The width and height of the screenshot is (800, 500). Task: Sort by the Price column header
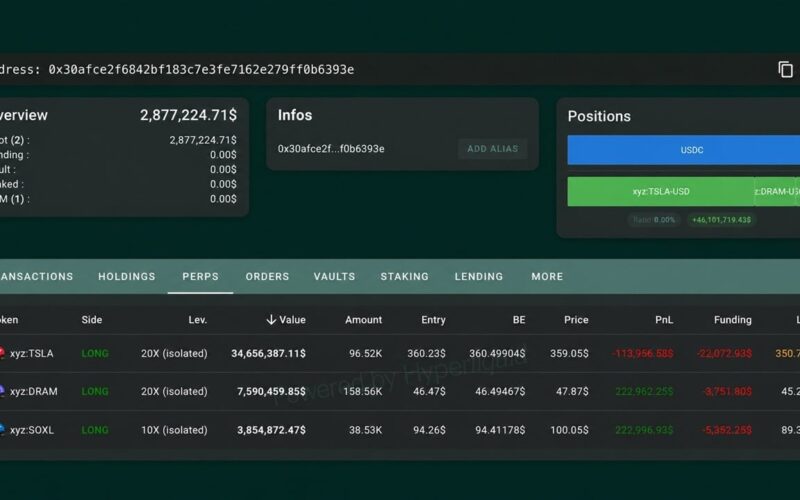576,320
